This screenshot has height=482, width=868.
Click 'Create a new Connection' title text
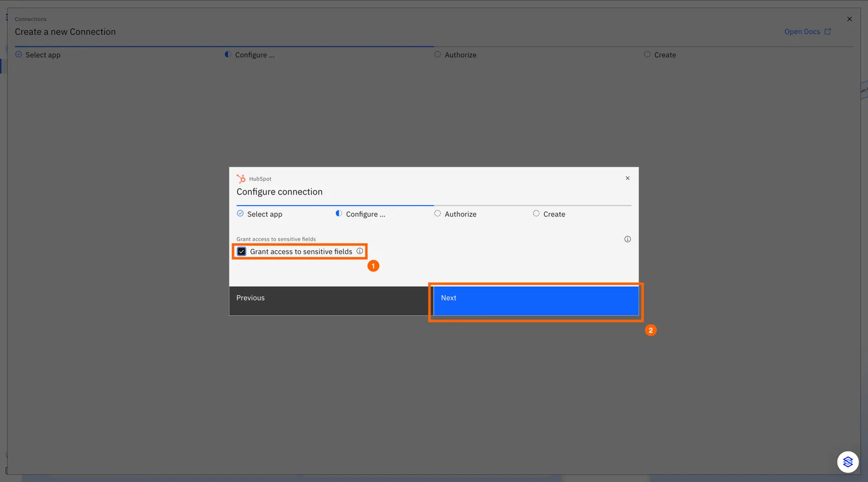pyautogui.click(x=65, y=31)
